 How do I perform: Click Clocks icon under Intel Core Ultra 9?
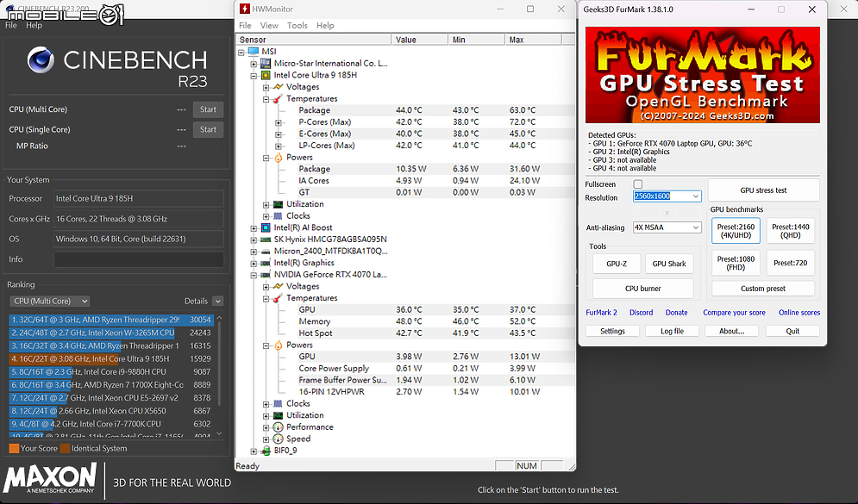click(278, 216)
